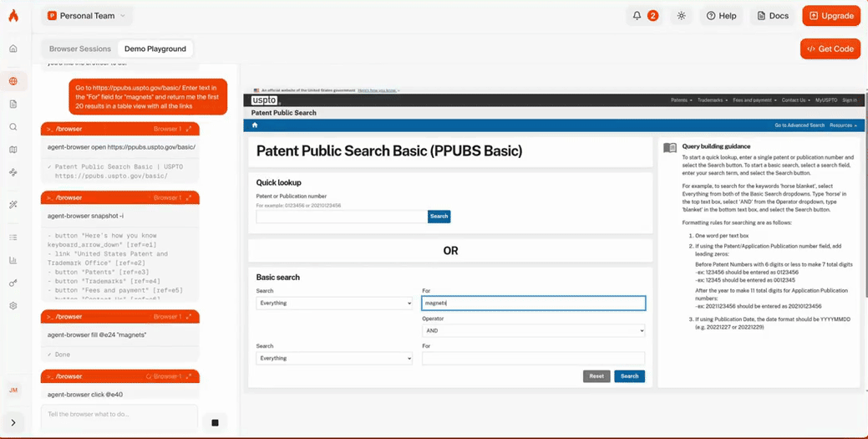Select the Demo Playground tab
The width and height of the screenshot is (868, 439).
[x=155, y=48]
